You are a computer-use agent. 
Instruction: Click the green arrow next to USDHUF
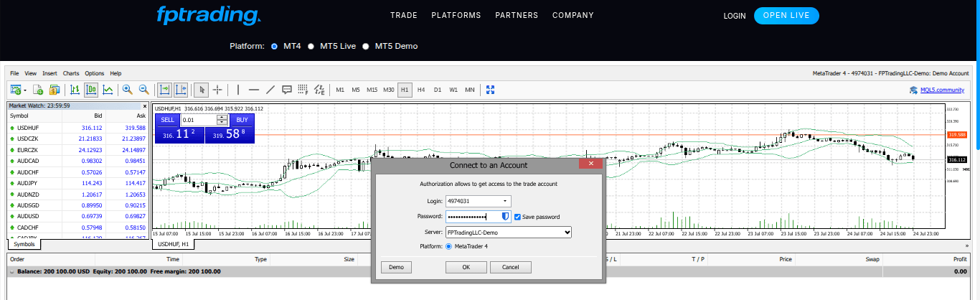click(x=12, y=128)
